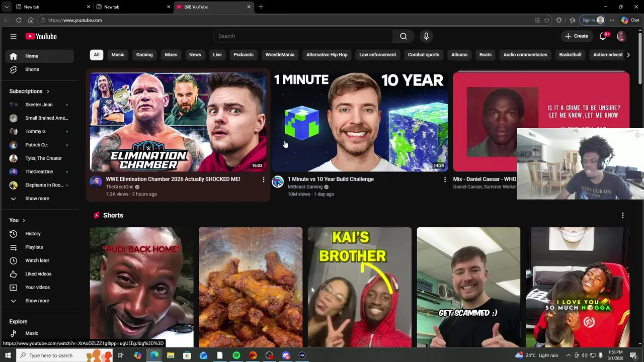Viewport: 644px width, 362px height.
Task: Reload the page with refresh button
Action: pyautogui.click(x=19, y=20)
